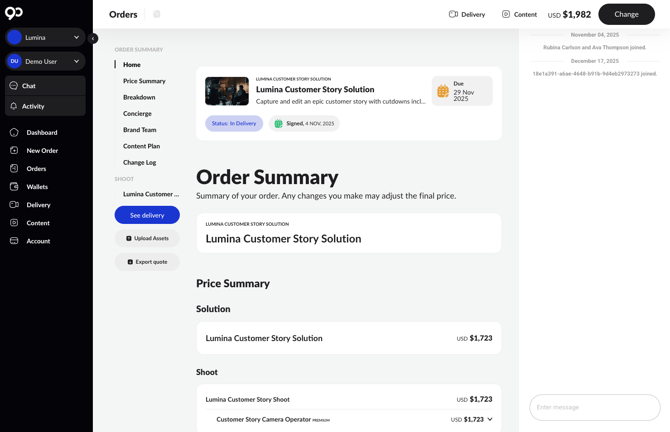This screenshot has width=670, height=432.
Task: Go to Account in the sidebar
Action: [38, 241]
